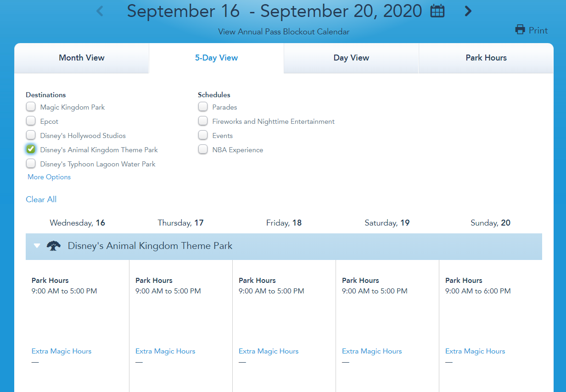Expand More Options under Destinations
The height and width of the screenshot is (392, 566).
[49, 177]
